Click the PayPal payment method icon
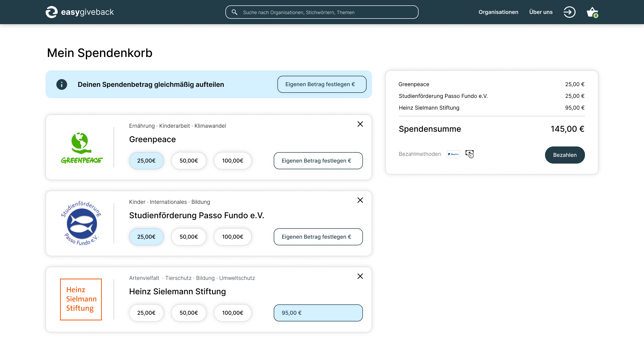This screenshot has height=362, width=644. tap(453, 154)
